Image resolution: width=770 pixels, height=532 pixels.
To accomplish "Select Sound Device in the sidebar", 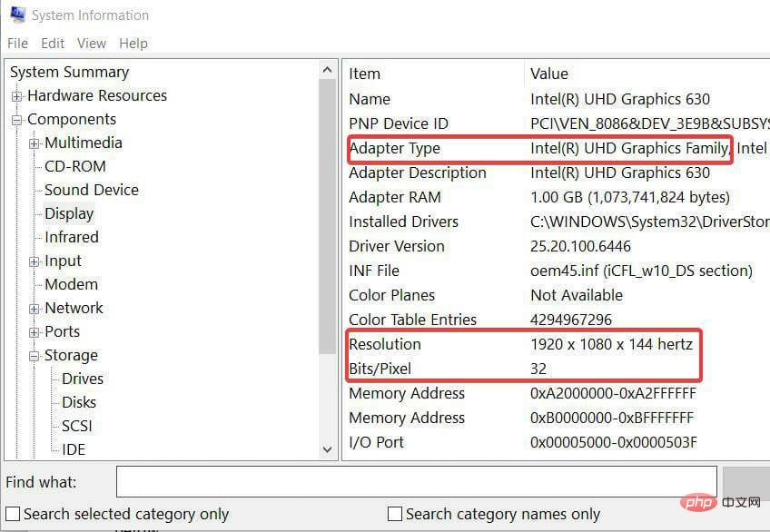I will [91, 190].
